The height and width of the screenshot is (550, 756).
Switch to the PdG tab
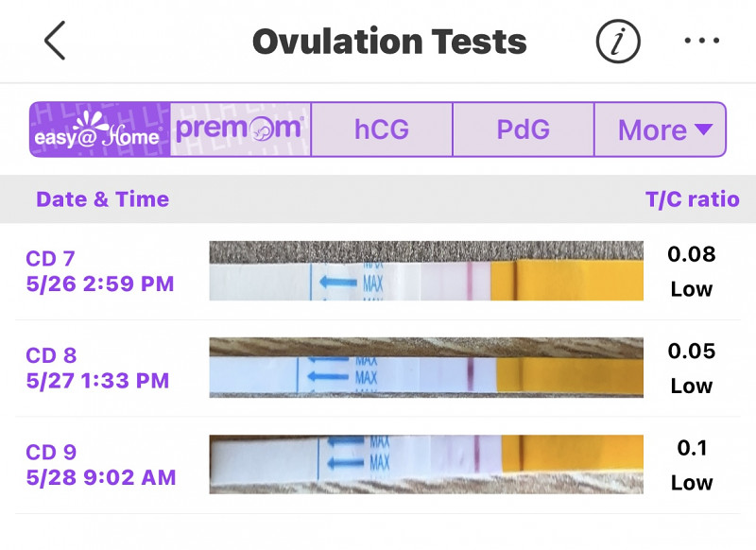tap(524, 129)
